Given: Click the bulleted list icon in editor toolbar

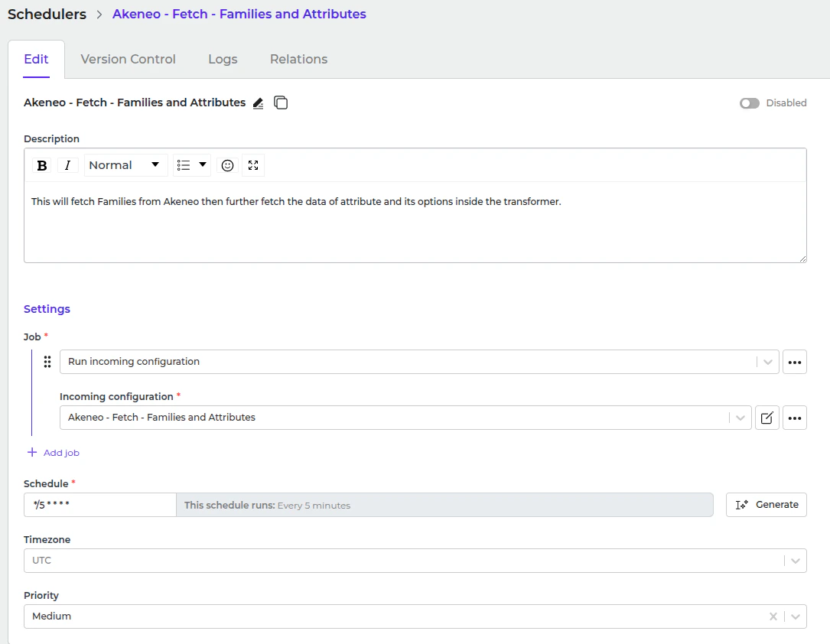Looking at the screenshot, I should 184,166.
